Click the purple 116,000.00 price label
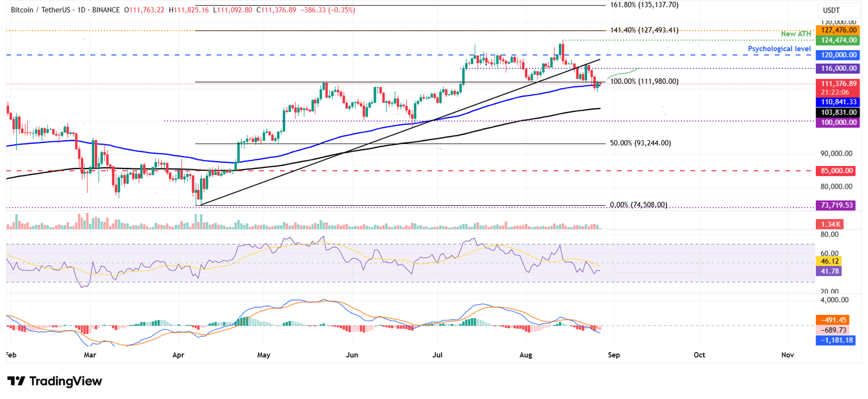The height and width of the screenshot is (399, 868). [x=836, y=68]
